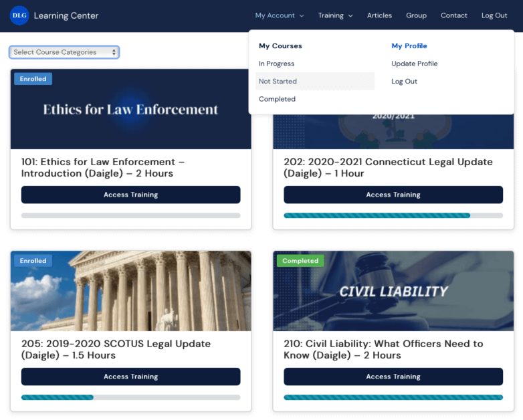Open the Contact page

(x=453, y=15)
